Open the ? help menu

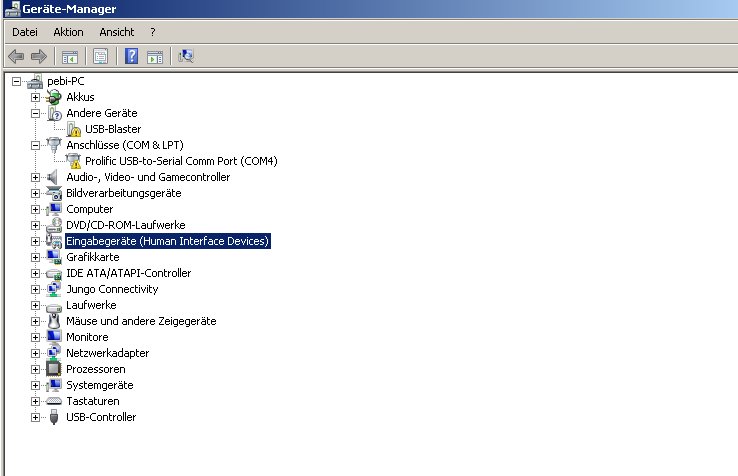point(152,32)
